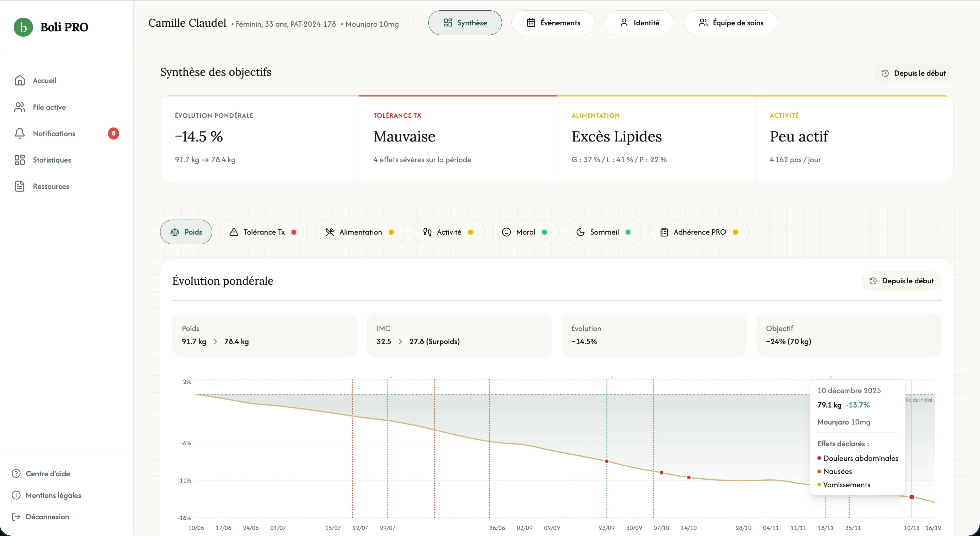
Task: Toggle the Sommeil filter chip
Action: pyautogui.click(x=603, y=232)
